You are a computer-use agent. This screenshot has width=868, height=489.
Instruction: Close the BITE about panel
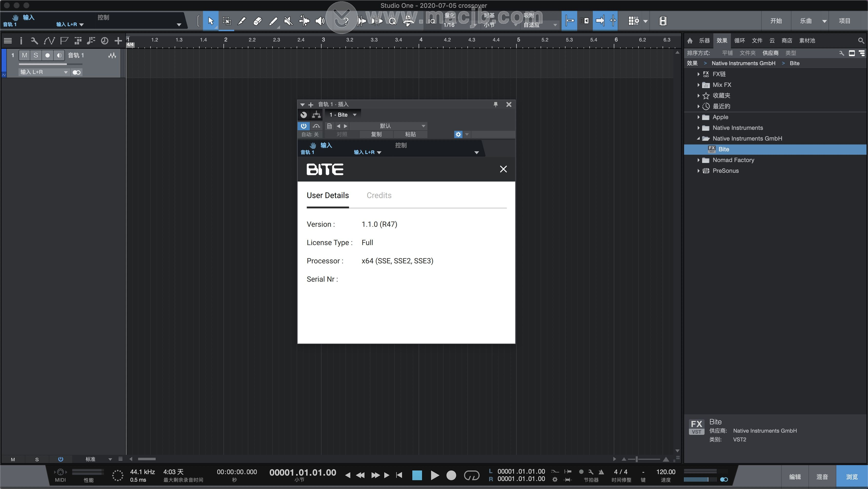pos(504,169)
